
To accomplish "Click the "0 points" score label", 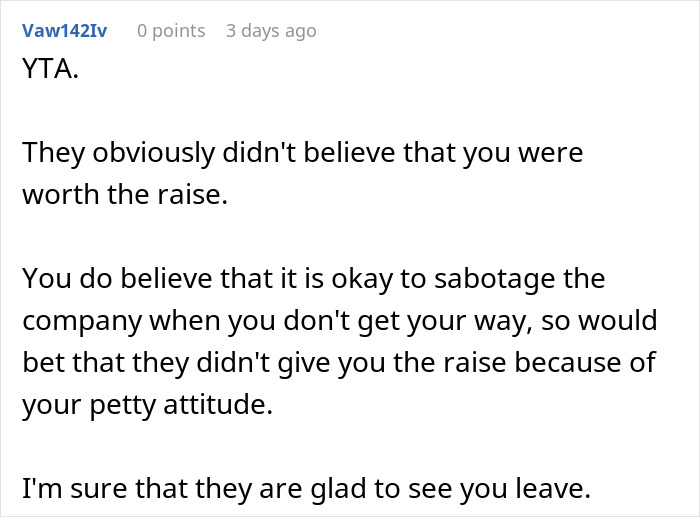I will tap(171, 31).
